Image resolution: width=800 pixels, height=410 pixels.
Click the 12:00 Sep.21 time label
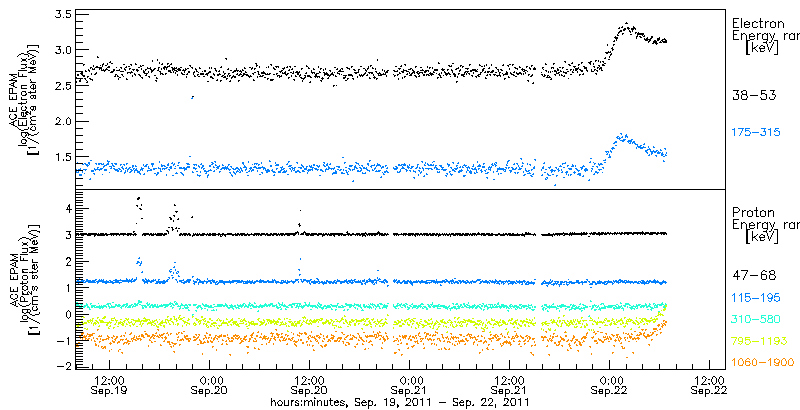pos(510,386)
